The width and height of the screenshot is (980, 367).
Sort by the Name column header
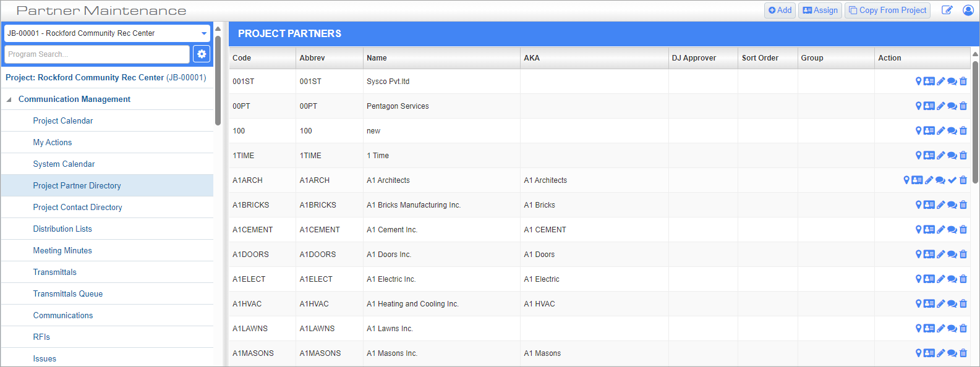point(441,57)
